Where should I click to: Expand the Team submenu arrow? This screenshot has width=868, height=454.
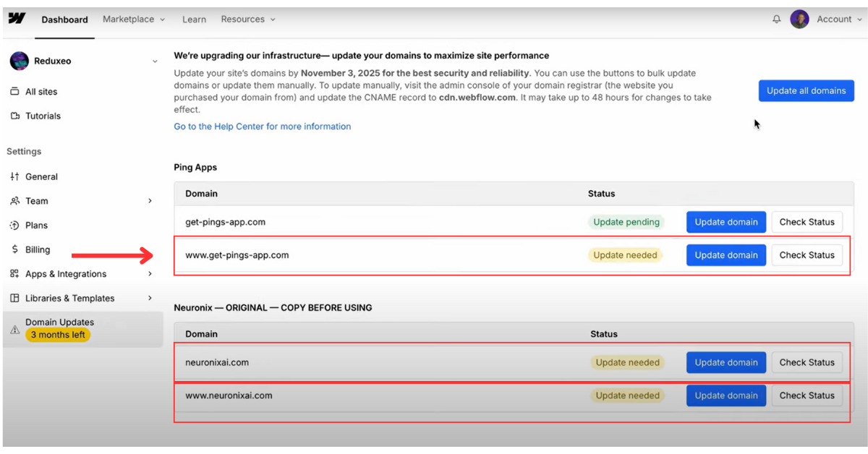point(150,201)
